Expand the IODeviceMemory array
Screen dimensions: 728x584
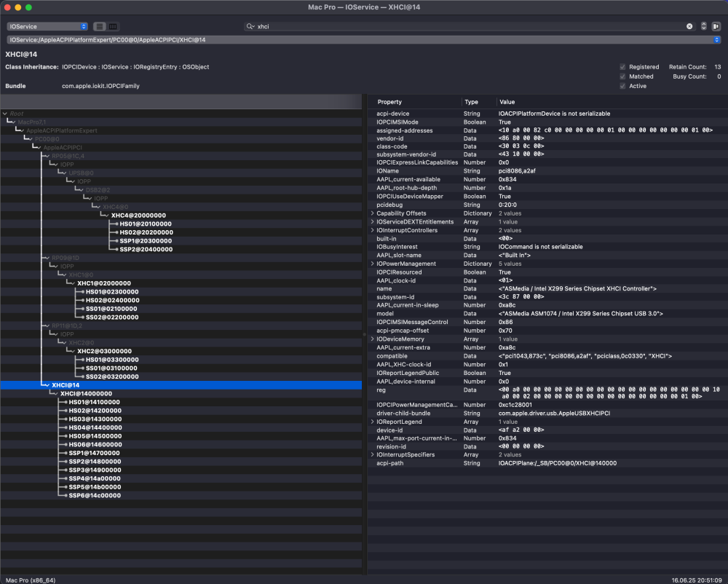pos(372,339)
